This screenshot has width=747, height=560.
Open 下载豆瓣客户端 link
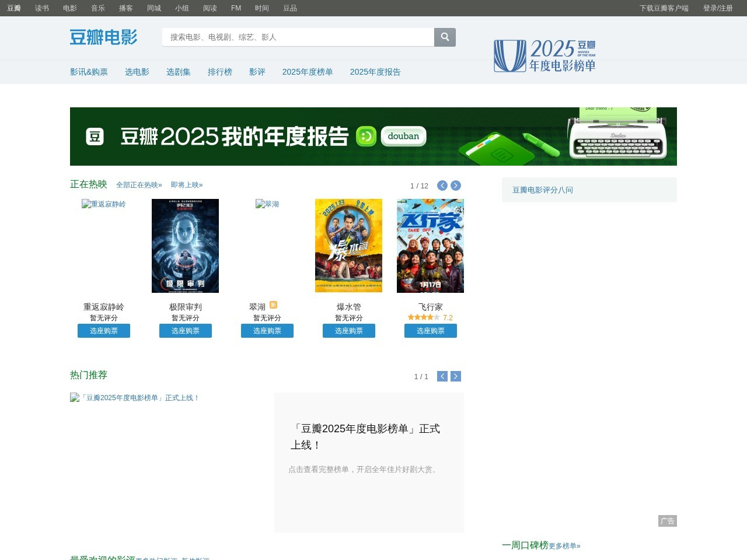[664, 8]
